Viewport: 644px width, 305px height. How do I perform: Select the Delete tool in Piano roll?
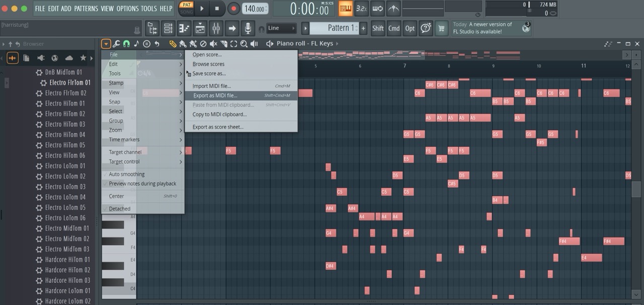(x=203, y=44)
